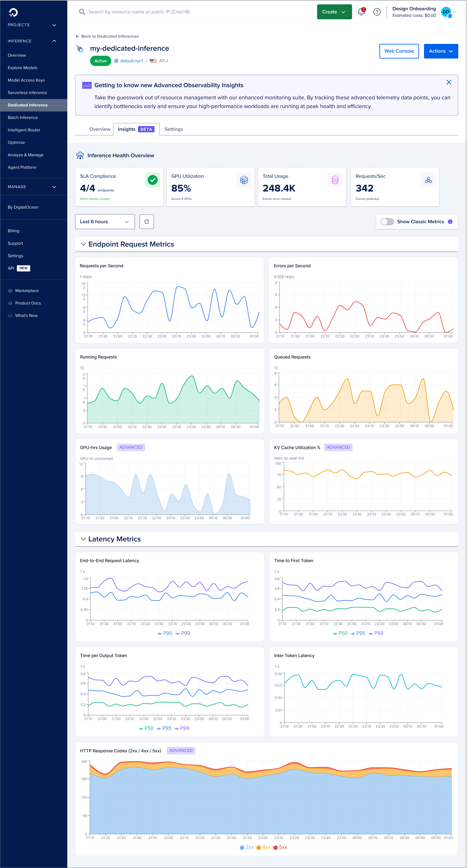
Task: Open the Create dropdown button
Action: click(x=334, y=12)
